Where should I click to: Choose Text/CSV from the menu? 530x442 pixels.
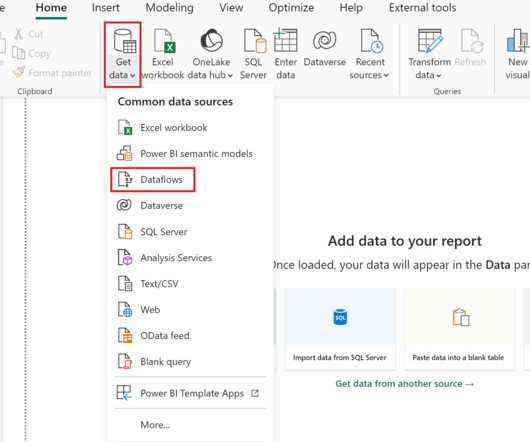click(190, 284)
